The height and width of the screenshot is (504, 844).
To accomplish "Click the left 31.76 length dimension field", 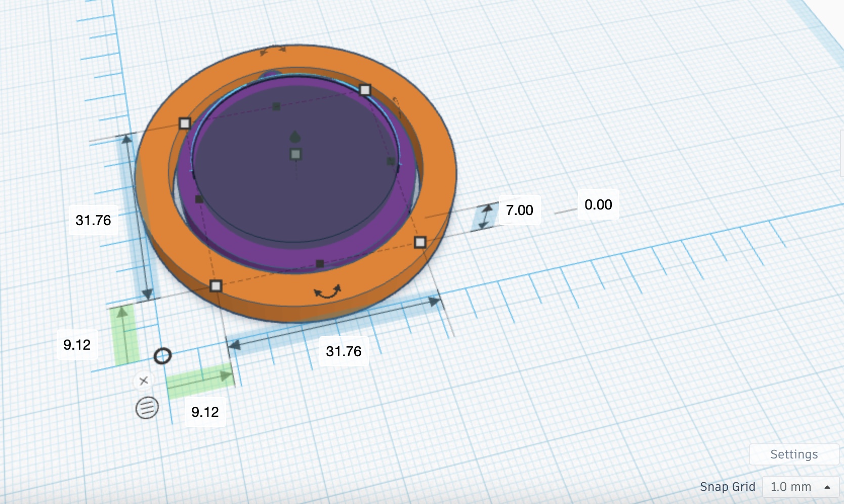I will click(94, 221).
